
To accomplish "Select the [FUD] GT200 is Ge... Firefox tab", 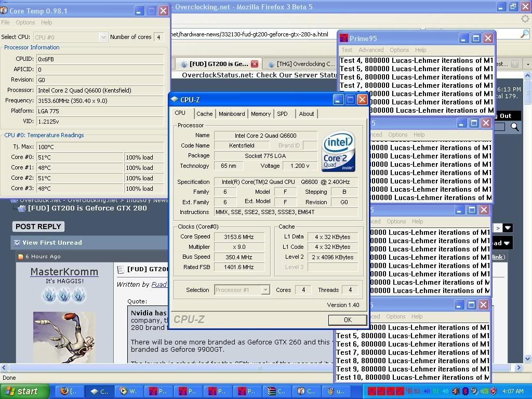I will coord(219,64).
